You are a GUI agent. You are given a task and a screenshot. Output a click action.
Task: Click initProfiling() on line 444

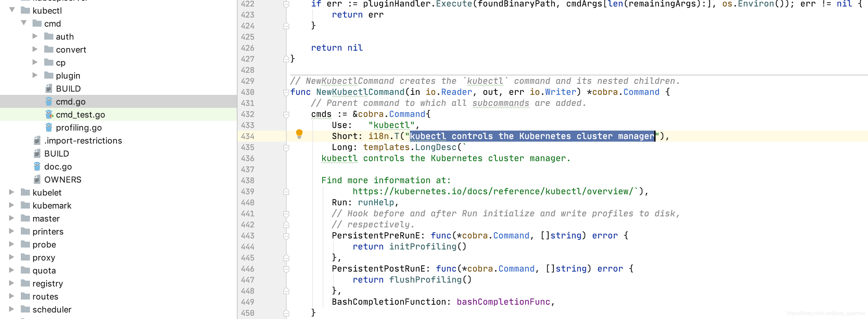[427, 246]
